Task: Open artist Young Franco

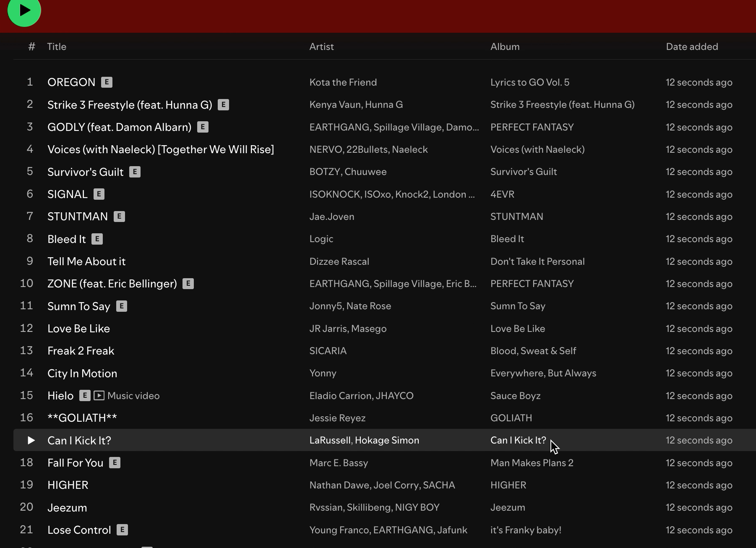Action: [x=339, y=530]
